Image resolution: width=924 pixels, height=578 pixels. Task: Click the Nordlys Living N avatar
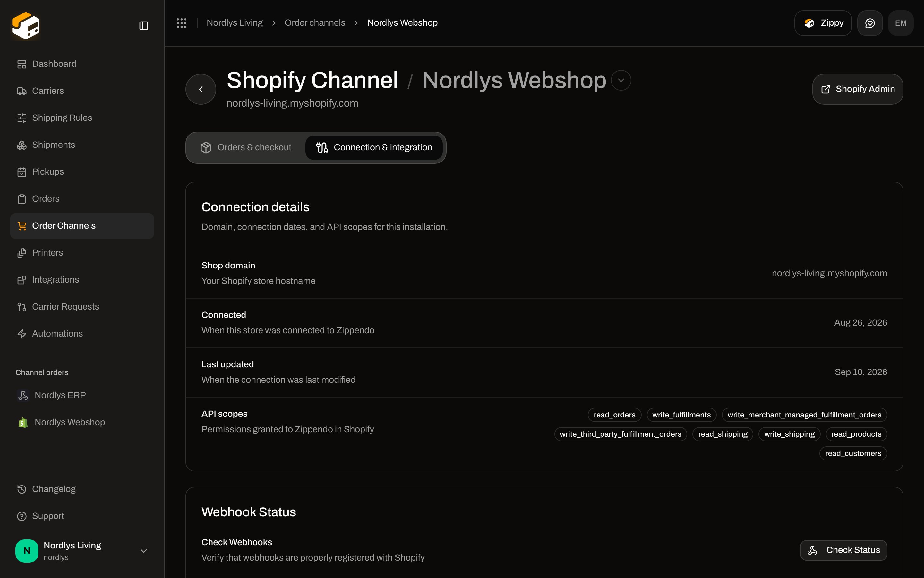pos(27,551)
